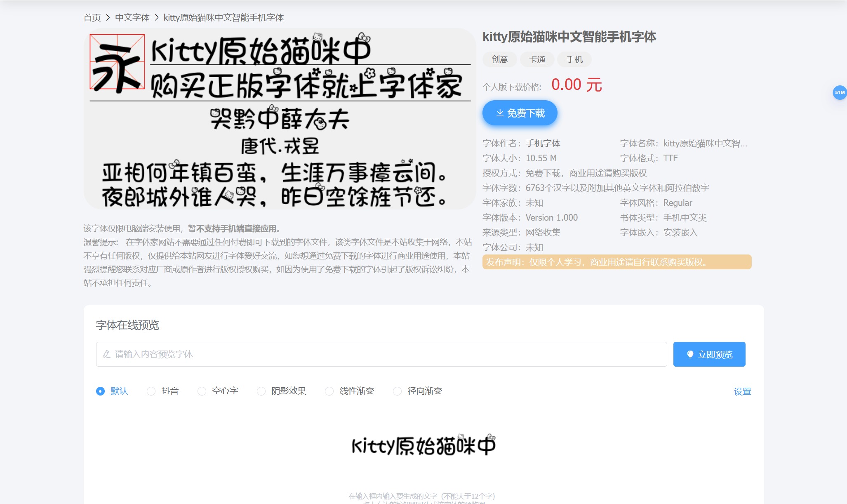Select the 空心字 effect radio
This screenshot has width=847, height=504.
pyautogui.click(x=202, y=391)
